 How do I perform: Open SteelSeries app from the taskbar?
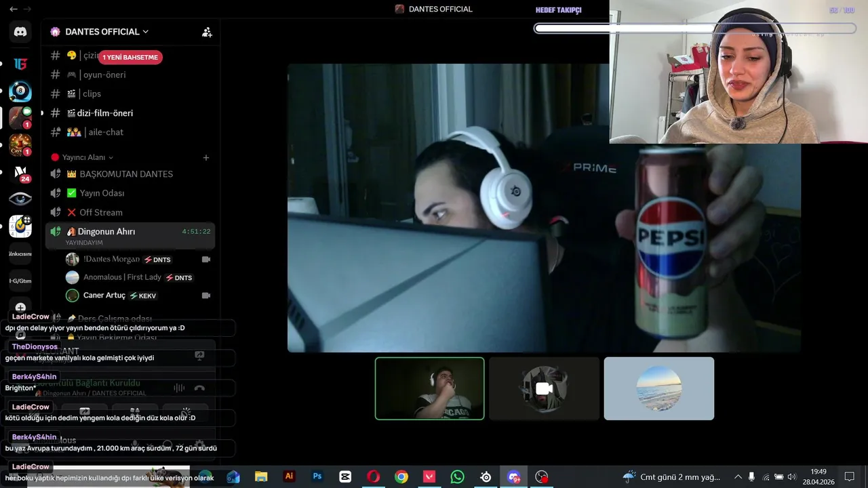486,476
